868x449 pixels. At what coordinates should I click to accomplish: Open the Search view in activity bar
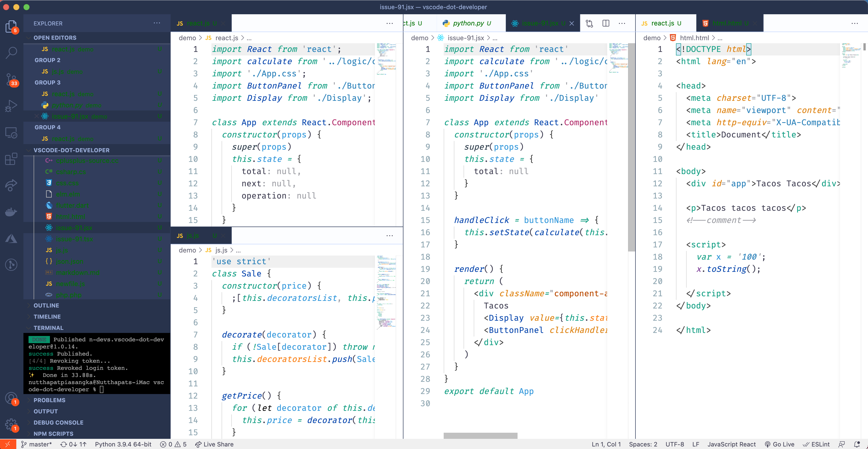11,52
